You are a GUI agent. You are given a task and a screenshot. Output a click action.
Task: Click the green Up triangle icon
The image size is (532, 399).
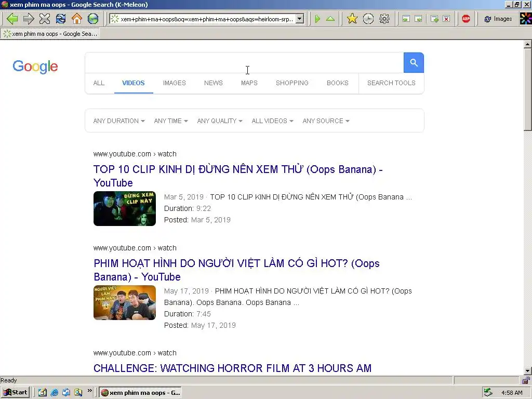[330, 19]
